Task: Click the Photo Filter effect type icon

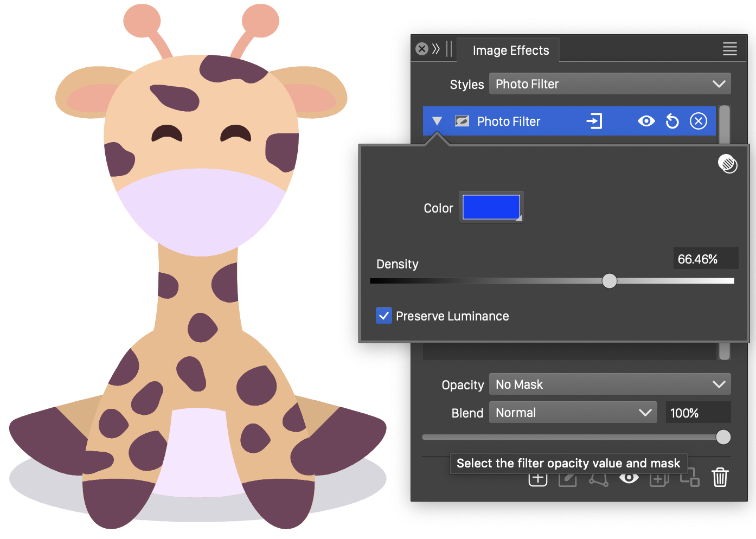Action: (x=462, y=121)
